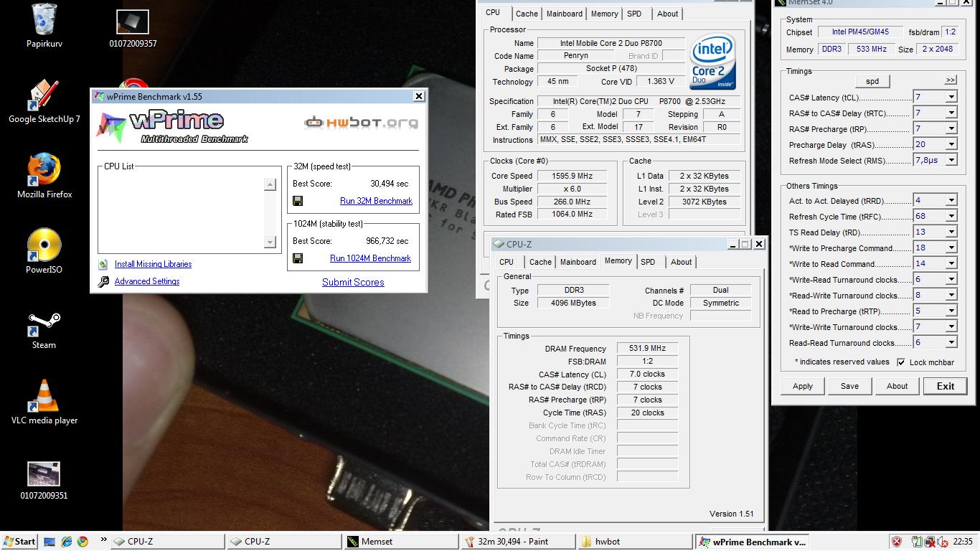Image resolution: width=980 pixels, height=551 pixels.
Task: Click the >> expand button in MemSet Timings
Action: tap(951, 80)
